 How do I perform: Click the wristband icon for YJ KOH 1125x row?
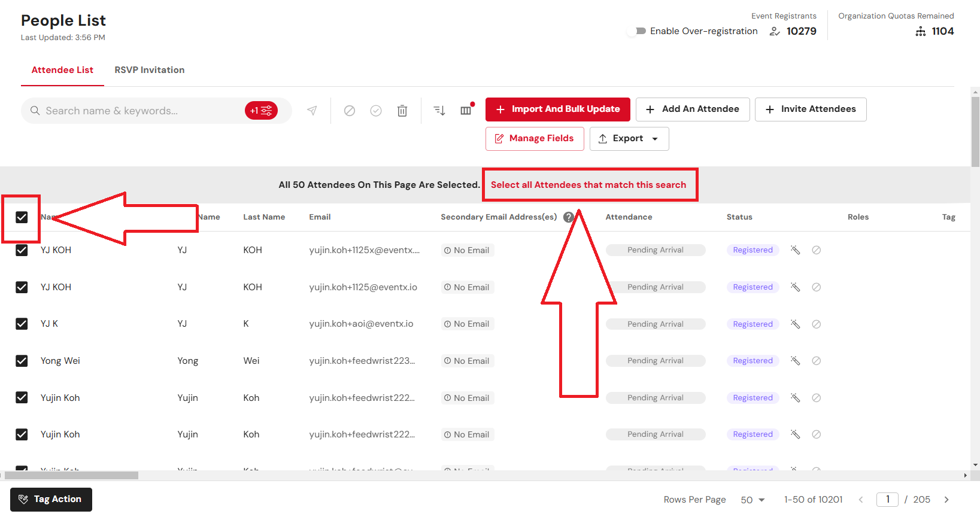(x=796, y=250)
